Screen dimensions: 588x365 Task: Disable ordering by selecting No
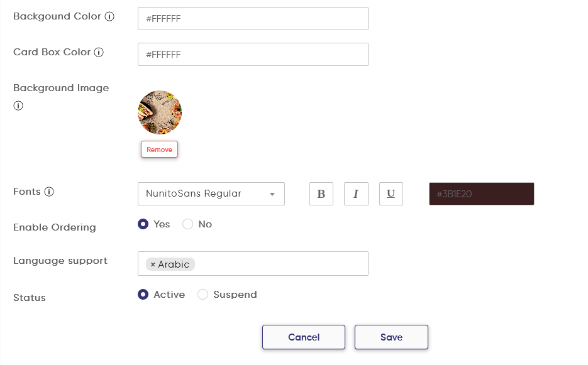point(188,224)
